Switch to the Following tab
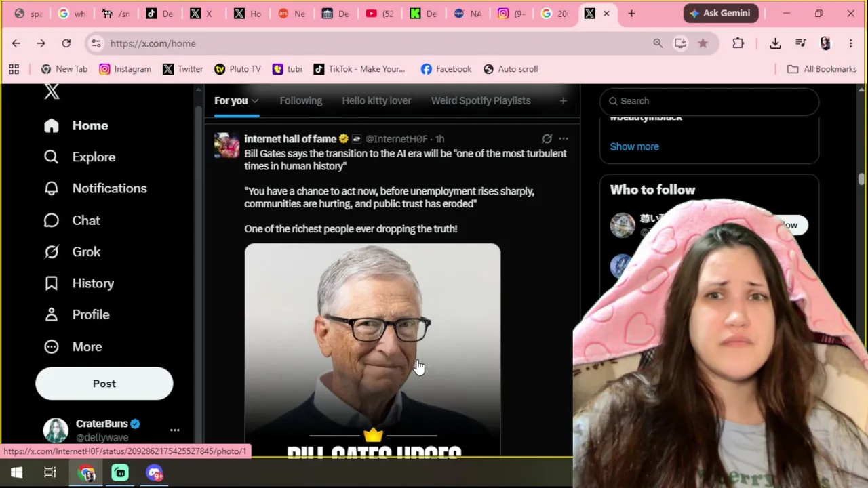Image resolution: width=868 pixels, height=488 pixels. point(301,101)
